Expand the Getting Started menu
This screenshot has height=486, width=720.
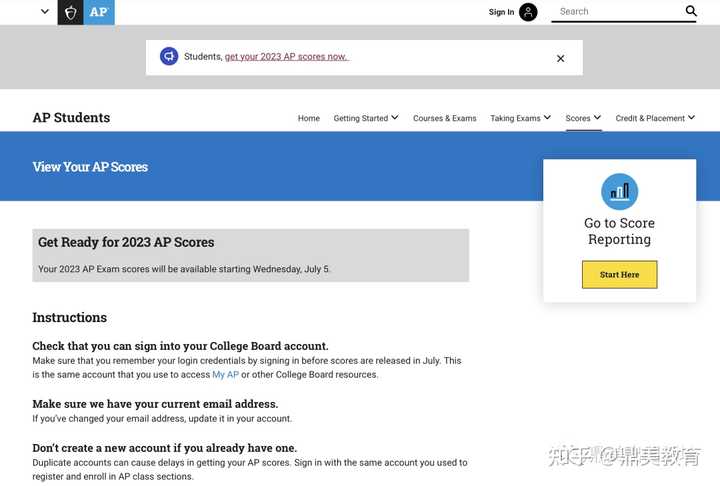point(366,118)
